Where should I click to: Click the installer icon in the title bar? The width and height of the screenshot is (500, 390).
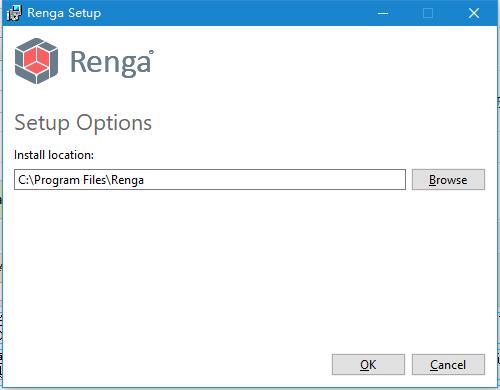pos(14,13)
